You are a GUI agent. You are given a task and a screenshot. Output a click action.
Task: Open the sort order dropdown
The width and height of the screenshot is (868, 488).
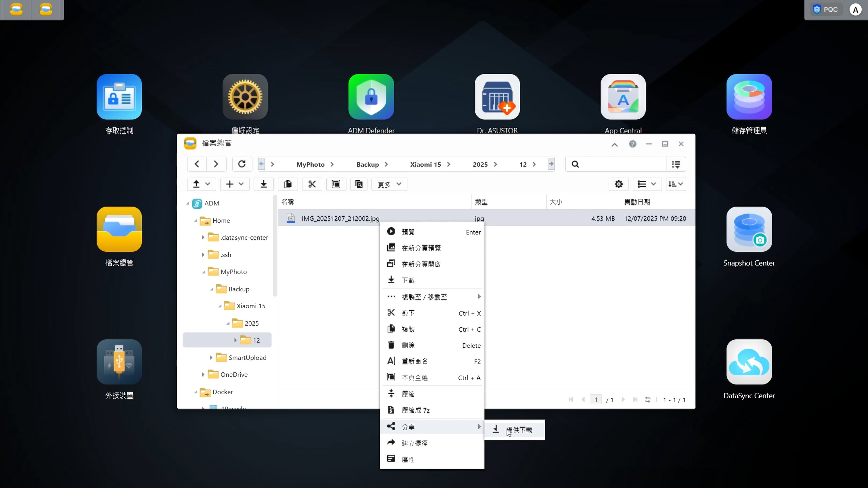tap(676, 184)
